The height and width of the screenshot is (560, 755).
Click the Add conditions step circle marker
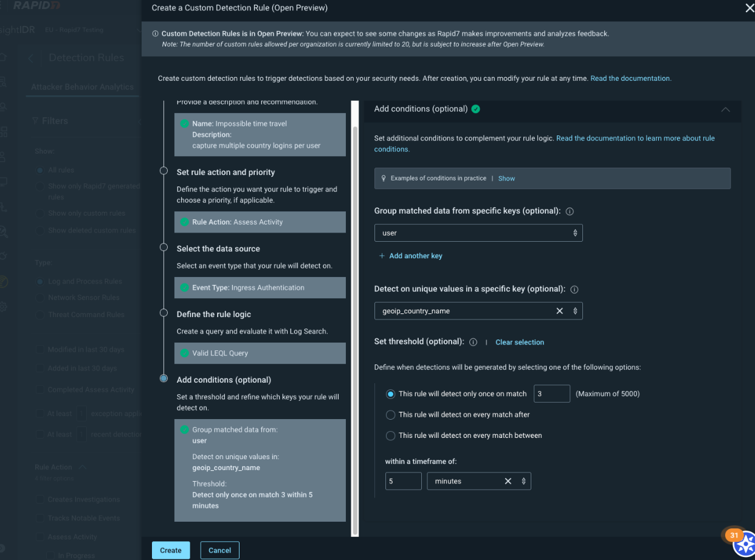[164, 378]
